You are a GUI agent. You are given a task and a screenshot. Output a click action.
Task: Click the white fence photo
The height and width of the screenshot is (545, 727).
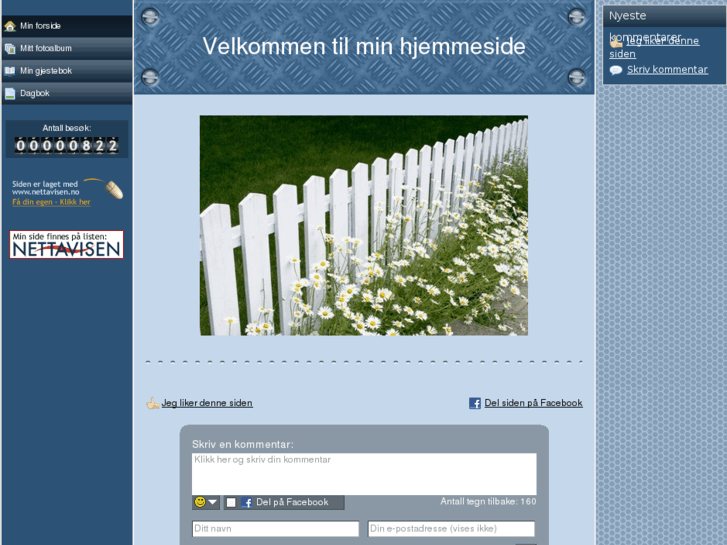[364, 225]
